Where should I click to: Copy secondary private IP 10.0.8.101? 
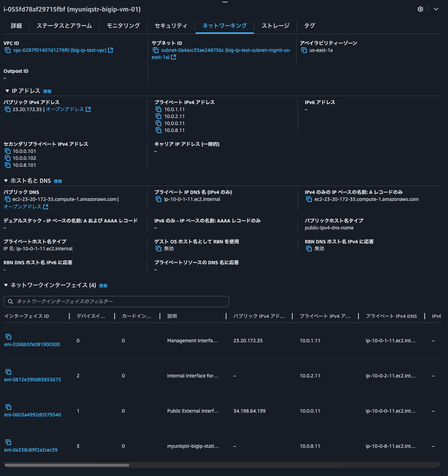pyautogui.click(x=8, y=165)
